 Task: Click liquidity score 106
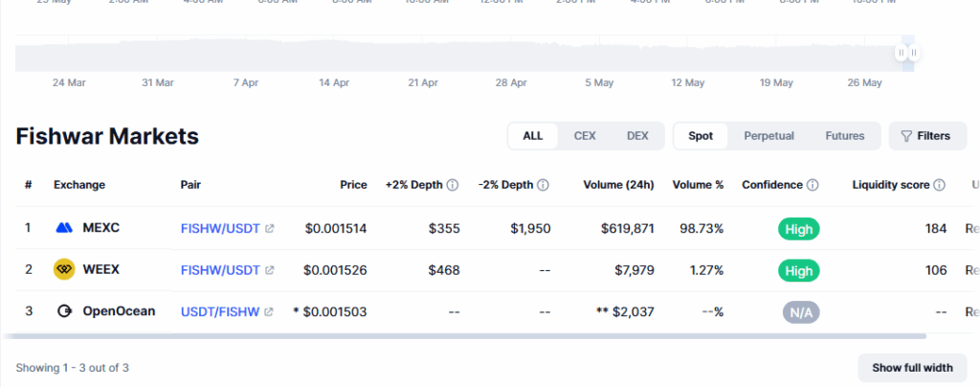pos(936,271)
